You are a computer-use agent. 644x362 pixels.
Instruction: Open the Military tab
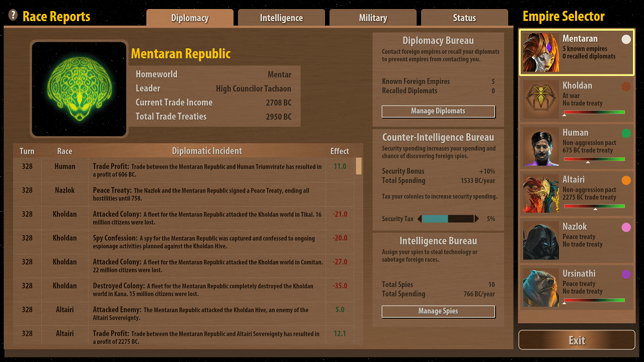[x=373, y=17]
